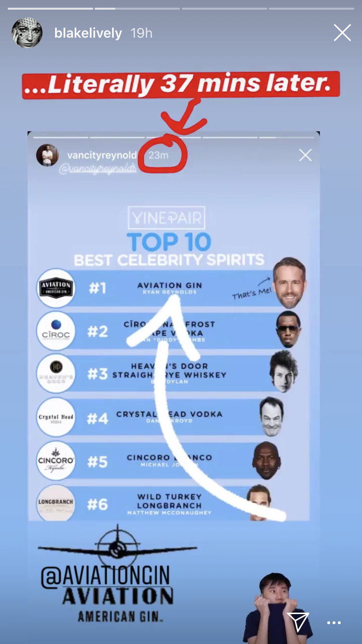The width and height of the screenshot is (362, 644).
Task: Tap the vancityreynolds username in repost
Action: point(101,155)
